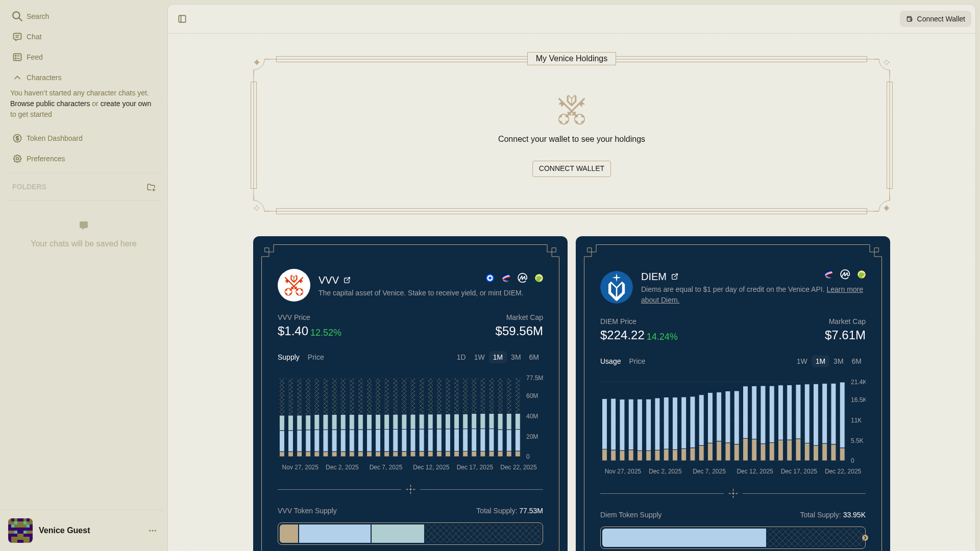Click the tan segment of VVV supply bar
980x551 pixels.
coord(289,534)
